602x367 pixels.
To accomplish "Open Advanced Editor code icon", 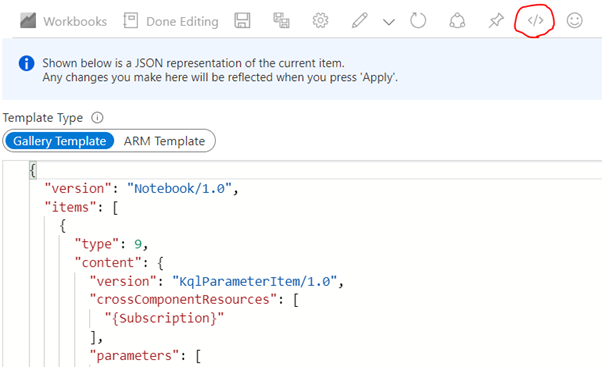I will (x=535, y=21).
